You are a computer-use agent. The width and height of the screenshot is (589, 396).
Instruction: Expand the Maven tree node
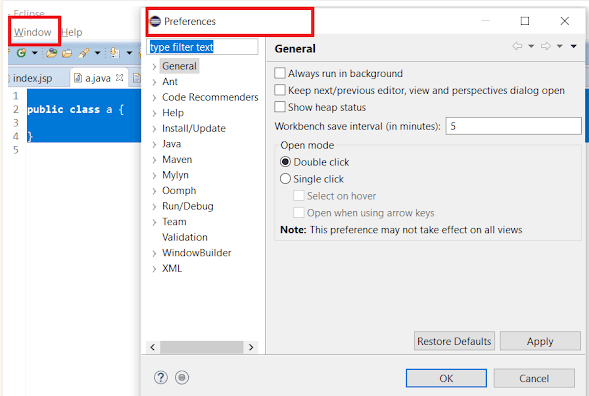click(154, 160)
